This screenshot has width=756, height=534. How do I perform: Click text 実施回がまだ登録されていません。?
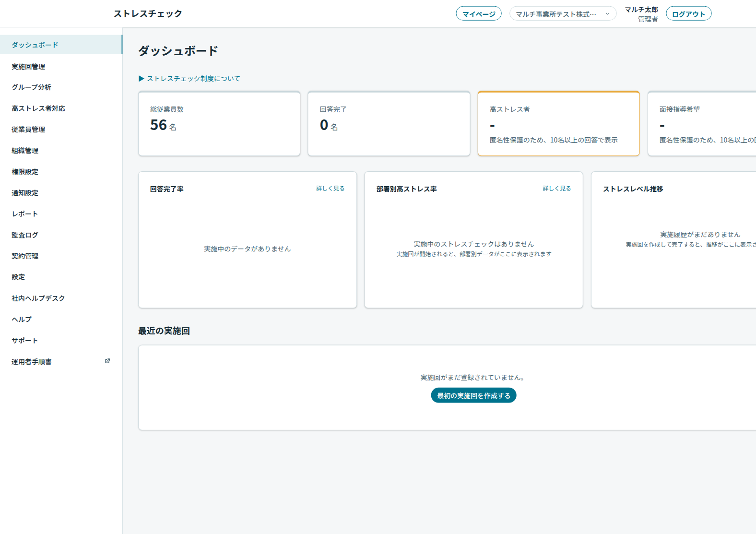tap(474, 378)
